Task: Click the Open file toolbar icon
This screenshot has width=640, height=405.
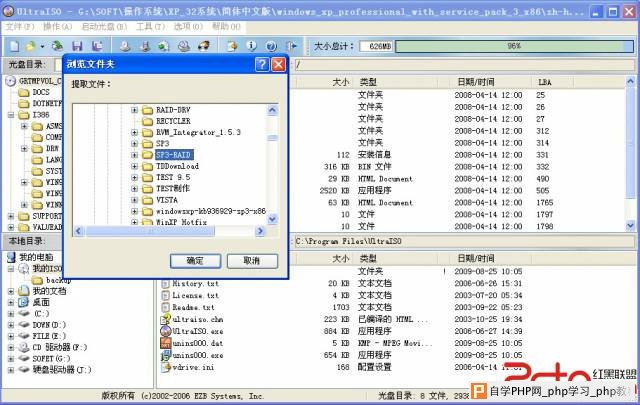Action: click(31, 46)
